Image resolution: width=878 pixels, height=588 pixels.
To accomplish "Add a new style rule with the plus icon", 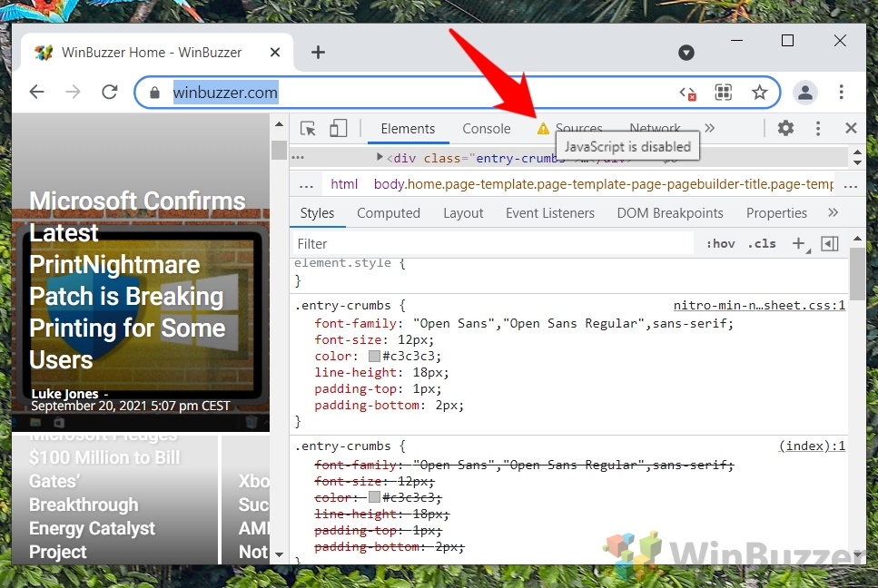I will click(x=796, y=242).
